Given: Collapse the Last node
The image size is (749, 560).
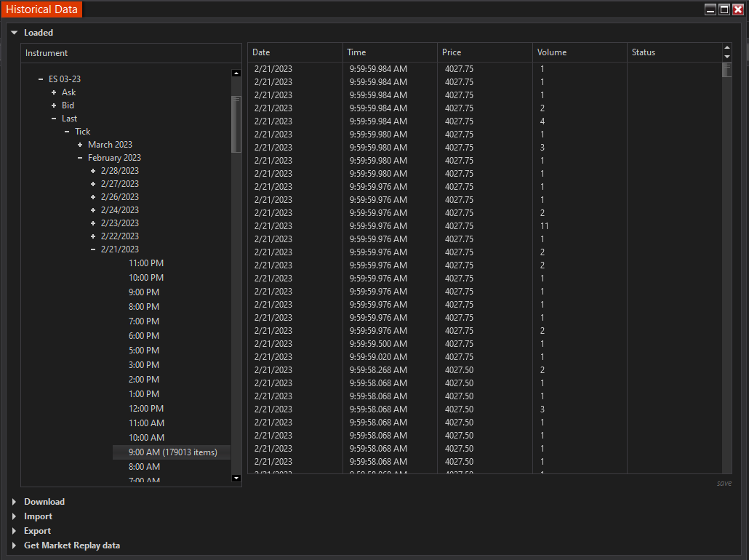Looking at the screenshot, I should tap(54, 119).
